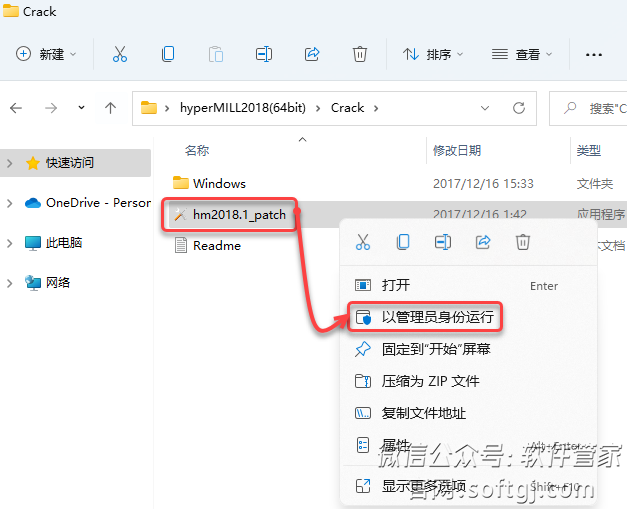Viewport: 627px width, 509px height.
Task: Go forward with the right arrow button
Action: (51, 108)
